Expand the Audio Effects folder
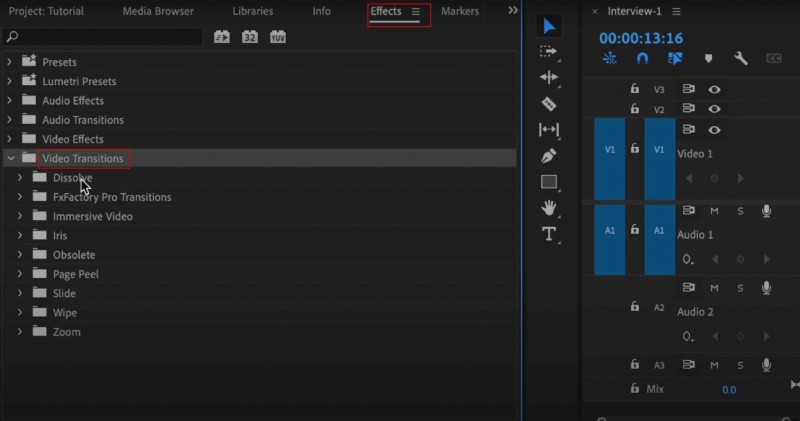This screenshot has width=800, height=421. [9, 101]
